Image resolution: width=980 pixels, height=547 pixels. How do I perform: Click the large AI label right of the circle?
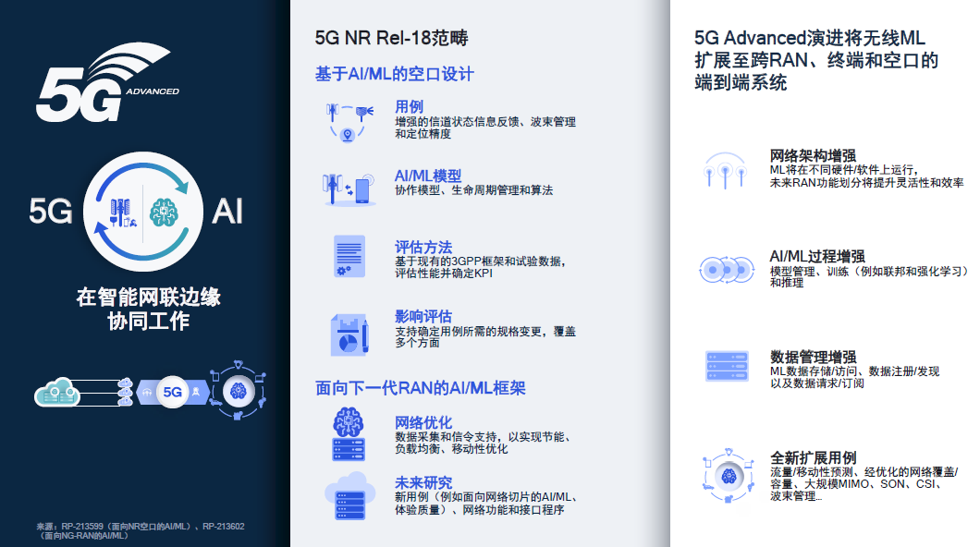(227, 211)
